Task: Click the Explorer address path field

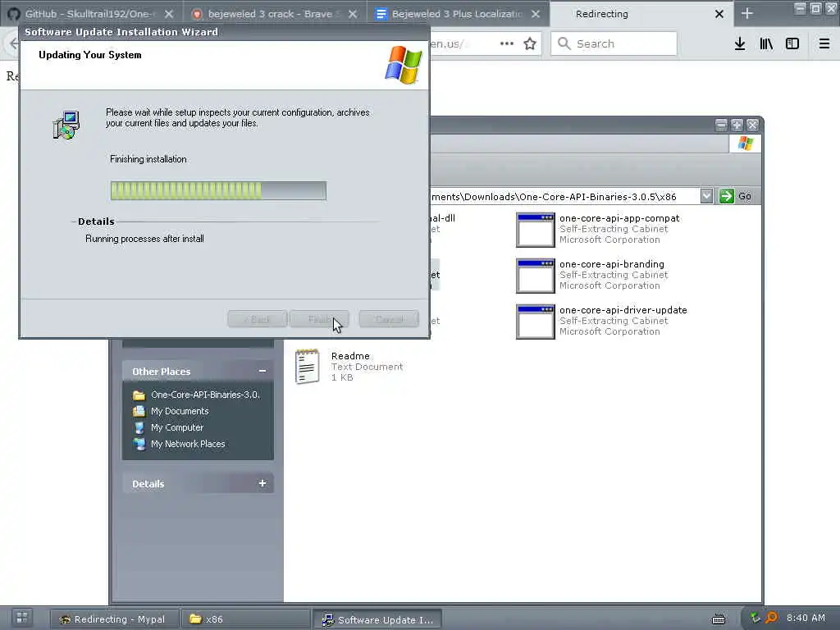Action: 564,197
